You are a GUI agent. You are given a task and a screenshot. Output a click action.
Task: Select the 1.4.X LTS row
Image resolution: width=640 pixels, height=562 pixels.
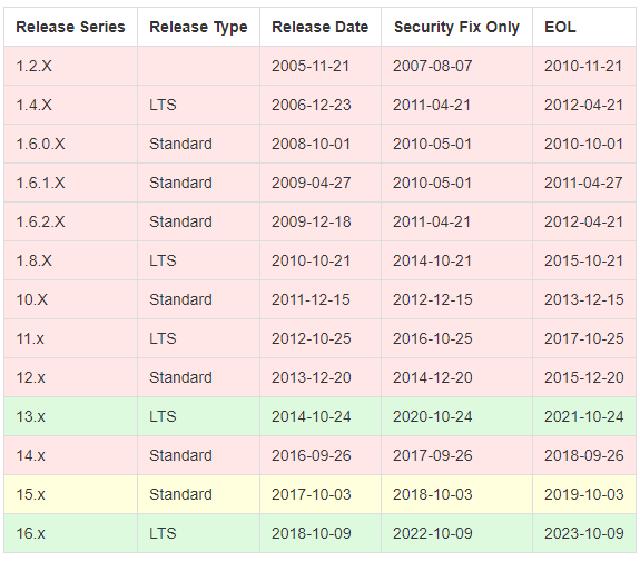pyautogui.click(x=320, y=105)
